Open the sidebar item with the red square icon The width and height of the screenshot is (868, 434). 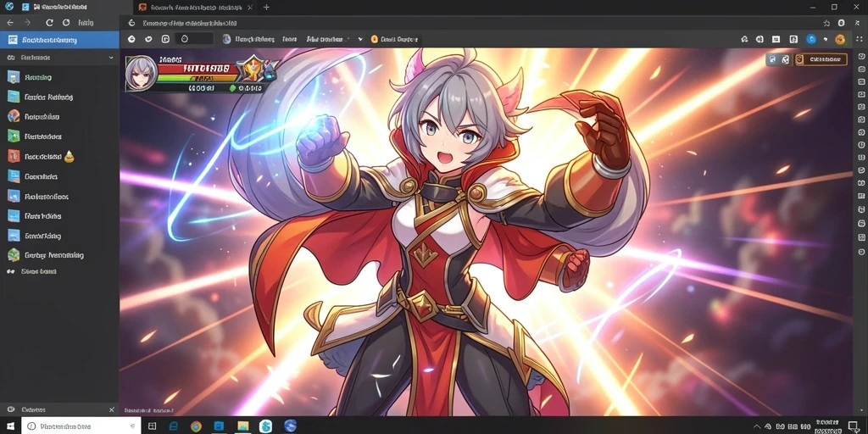pos(41,157)
